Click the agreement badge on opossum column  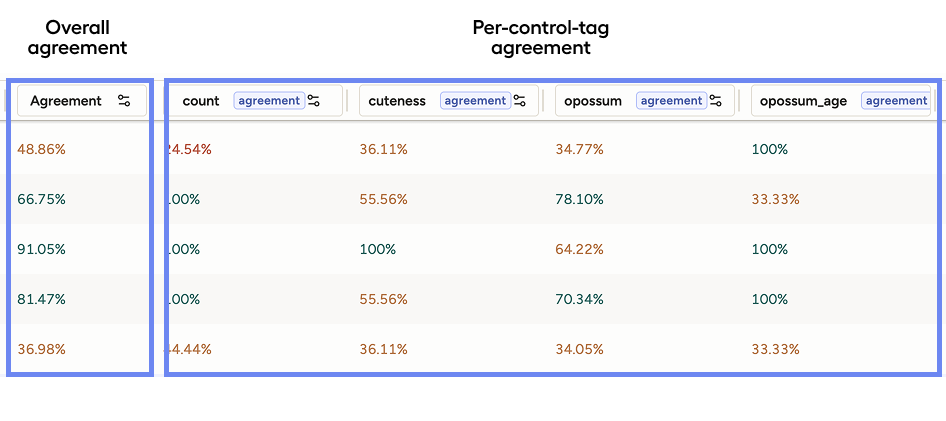coord(671,101)
